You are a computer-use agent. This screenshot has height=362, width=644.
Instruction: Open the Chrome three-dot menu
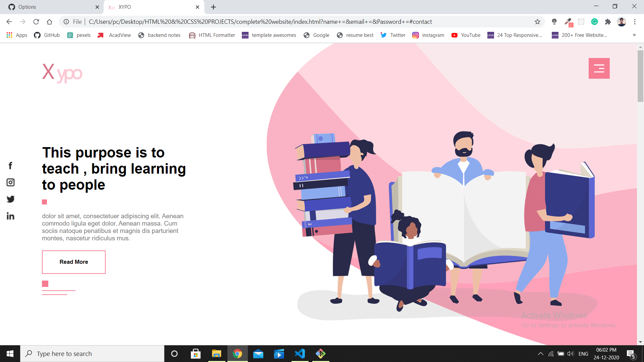point(635,22)
